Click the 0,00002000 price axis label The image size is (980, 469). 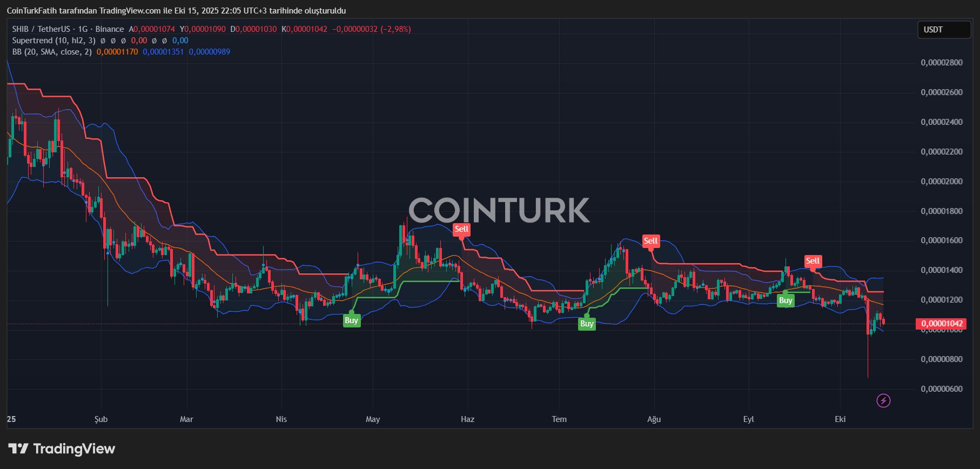click(x=942, y=182)
